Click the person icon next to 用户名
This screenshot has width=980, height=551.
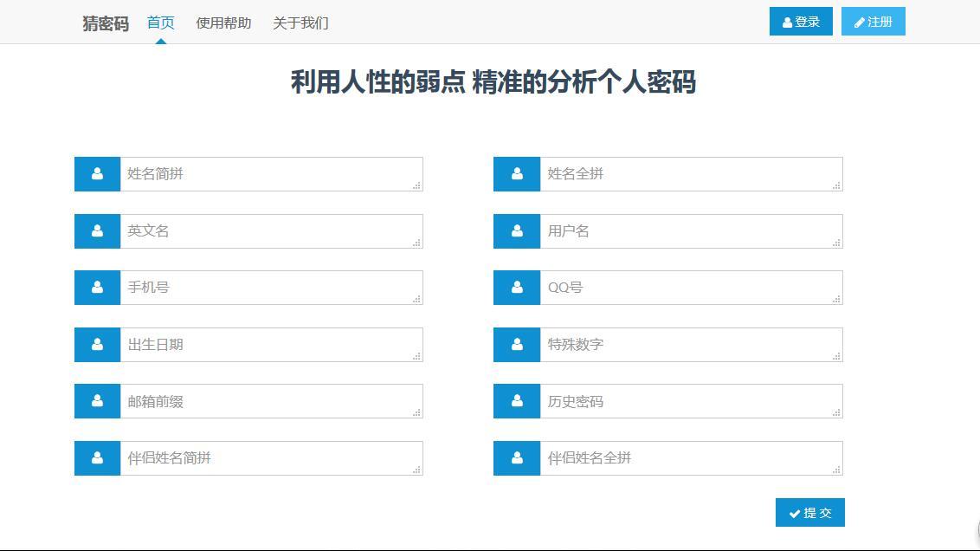pos(517,230)
